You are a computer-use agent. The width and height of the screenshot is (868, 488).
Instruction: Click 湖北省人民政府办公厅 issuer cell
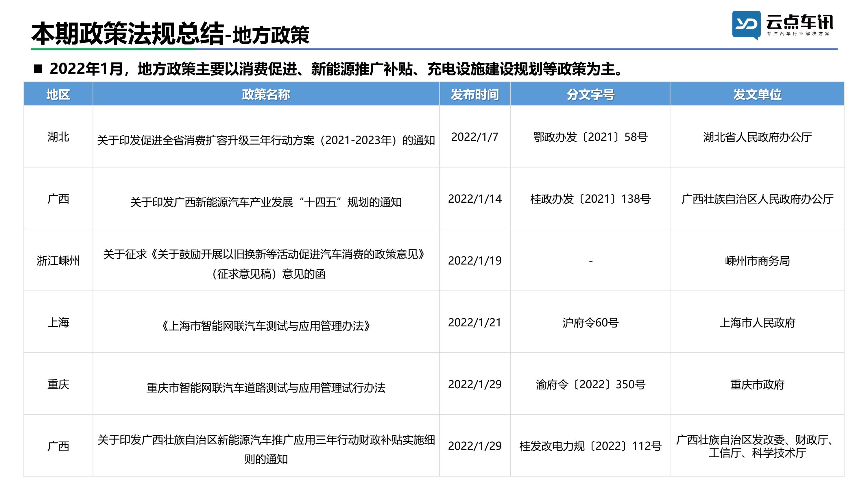point(757,137)
